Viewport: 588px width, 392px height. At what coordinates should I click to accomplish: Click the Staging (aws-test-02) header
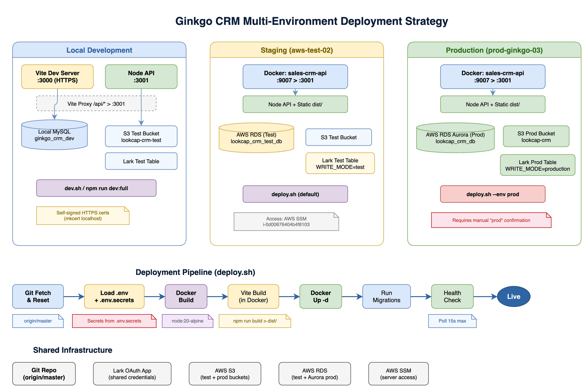click(x=297, y=50)
